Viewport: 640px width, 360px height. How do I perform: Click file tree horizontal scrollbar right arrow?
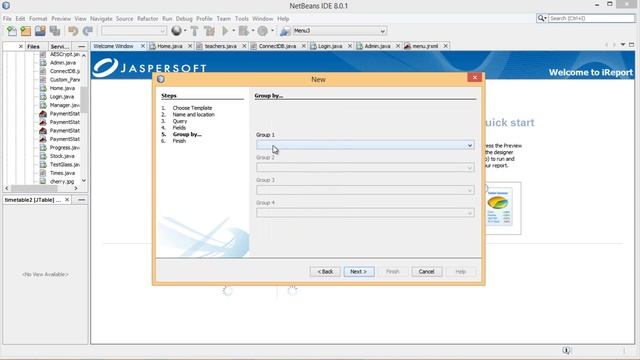click(x=76, y=188)
